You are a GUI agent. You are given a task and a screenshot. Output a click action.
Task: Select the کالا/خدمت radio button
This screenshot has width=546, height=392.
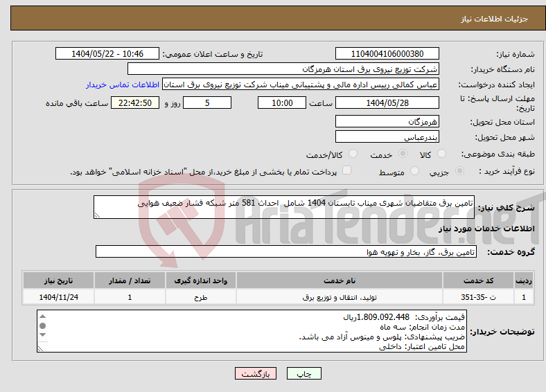(x=353, y=154)
